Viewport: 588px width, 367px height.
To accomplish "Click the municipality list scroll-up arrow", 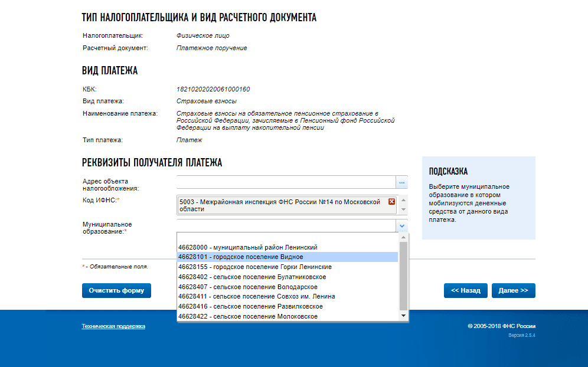I will 404,237.
